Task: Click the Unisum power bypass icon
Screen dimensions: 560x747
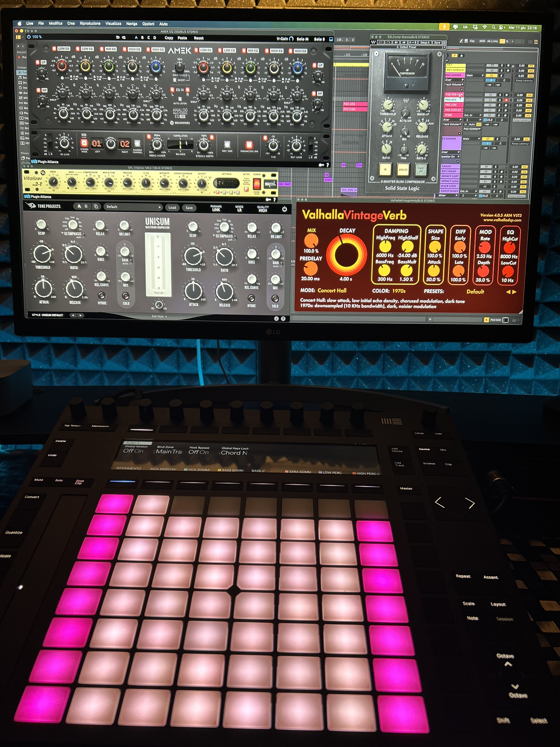Action: [x=285, y=209]
